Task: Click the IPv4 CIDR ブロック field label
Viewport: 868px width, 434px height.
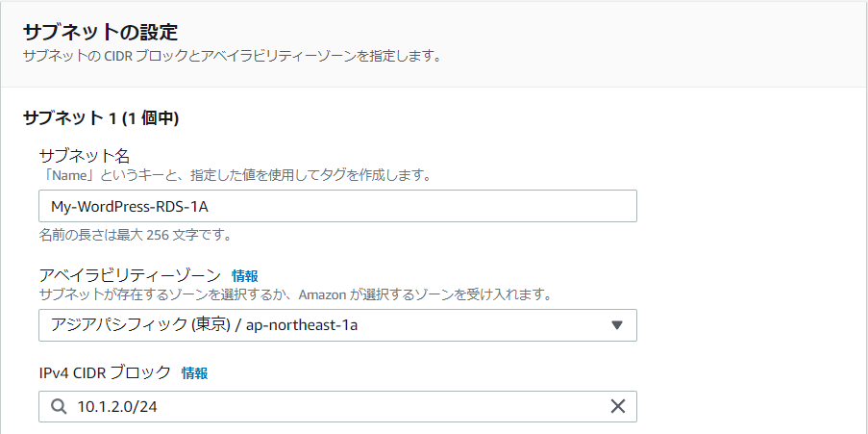Action: (105, 373)
